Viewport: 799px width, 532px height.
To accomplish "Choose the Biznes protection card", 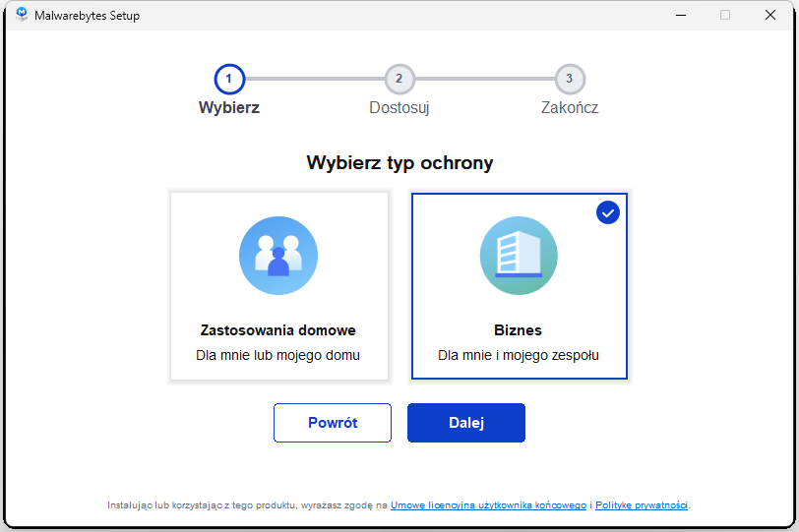I will pos(520,286).
